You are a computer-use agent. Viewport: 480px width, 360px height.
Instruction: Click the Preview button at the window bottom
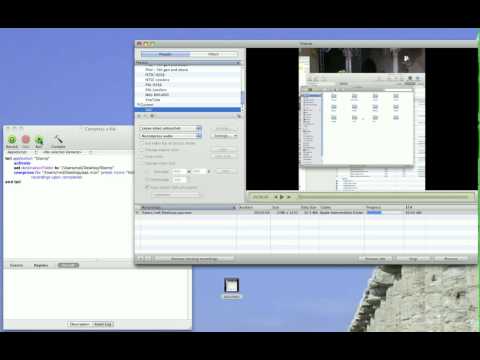(451, 259)
